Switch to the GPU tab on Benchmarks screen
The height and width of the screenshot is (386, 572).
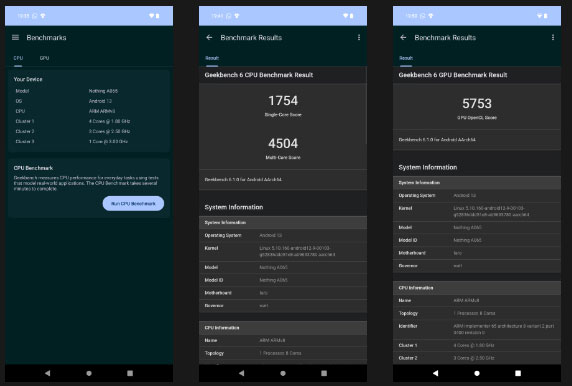[45, 58]
